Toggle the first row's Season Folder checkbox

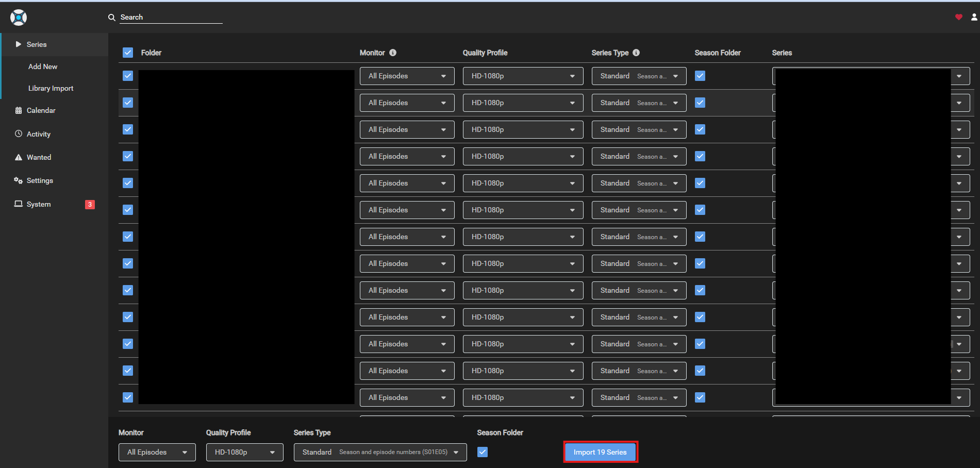pos(700,76)
